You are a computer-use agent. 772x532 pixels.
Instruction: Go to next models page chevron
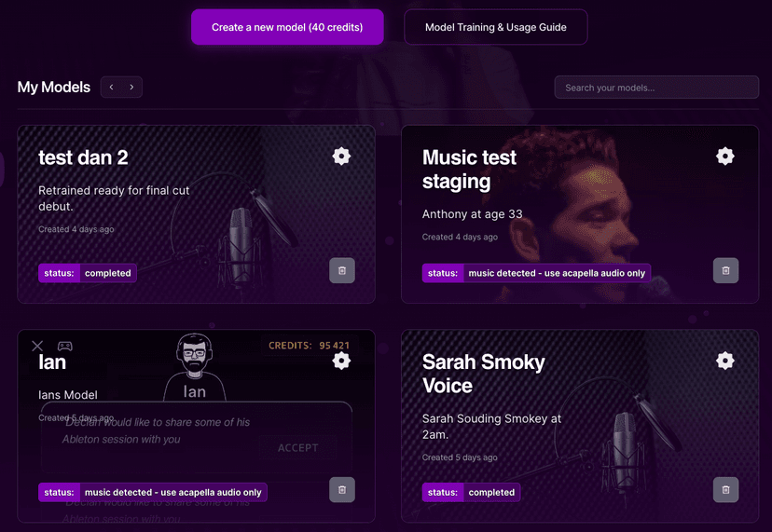click(x=131, y=87)
